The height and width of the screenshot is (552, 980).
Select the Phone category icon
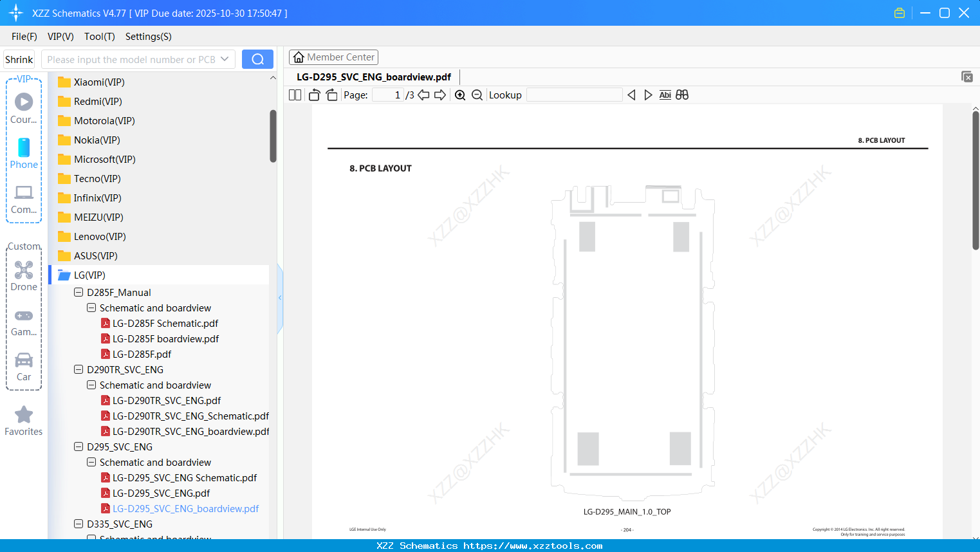coord(24,154)
